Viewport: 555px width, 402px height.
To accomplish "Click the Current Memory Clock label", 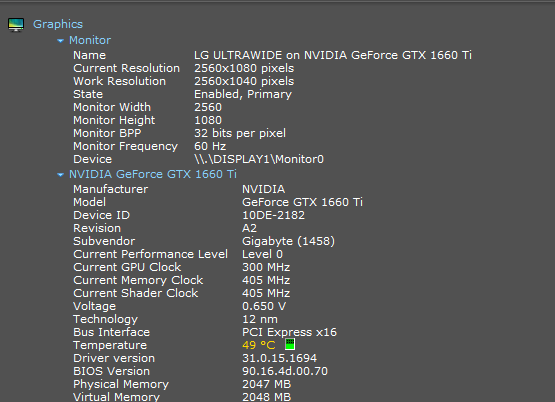I will pos(138,280).
